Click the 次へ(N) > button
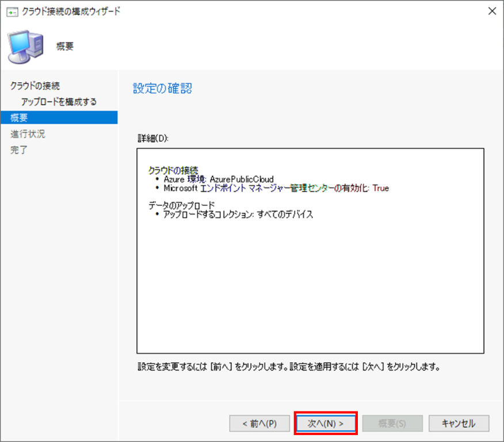 click(325, 424)
